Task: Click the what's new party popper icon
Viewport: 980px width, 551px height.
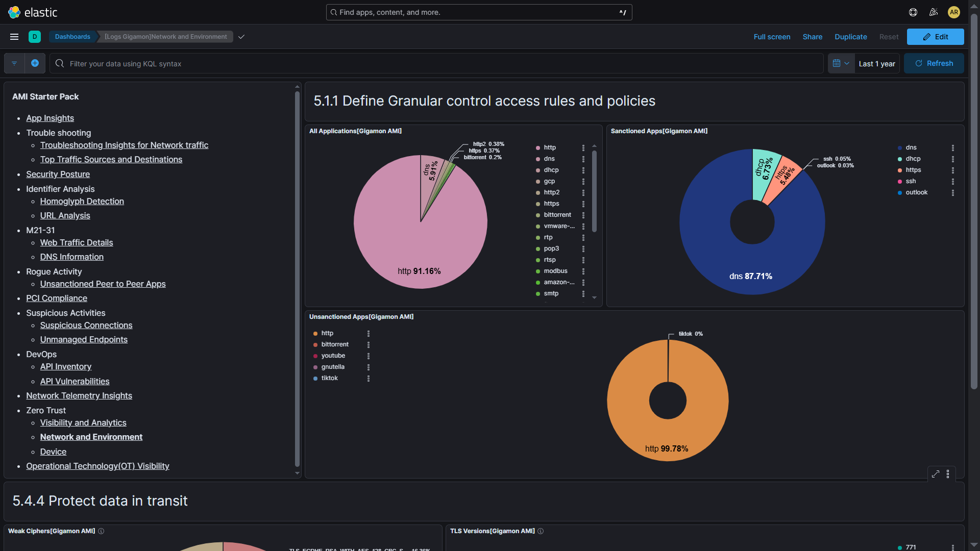Action: coord(934,12)
